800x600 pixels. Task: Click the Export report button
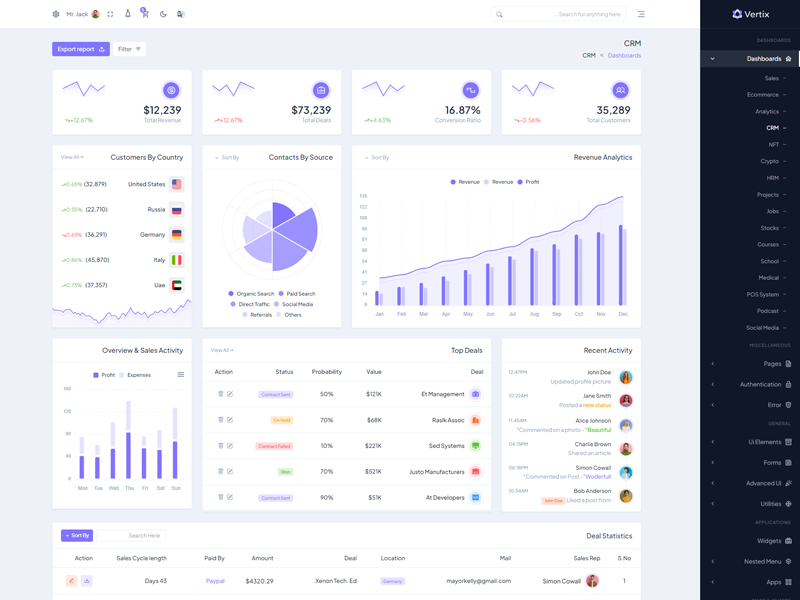(x=81, y=49)
